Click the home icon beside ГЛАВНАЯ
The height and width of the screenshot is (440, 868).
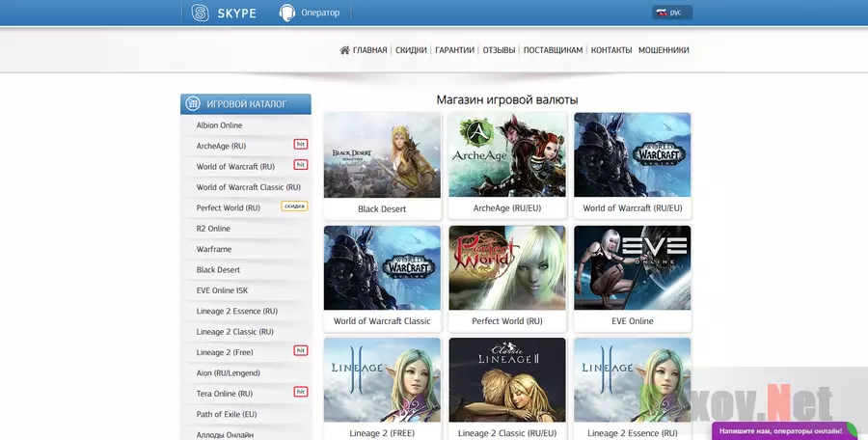[344, 50]
